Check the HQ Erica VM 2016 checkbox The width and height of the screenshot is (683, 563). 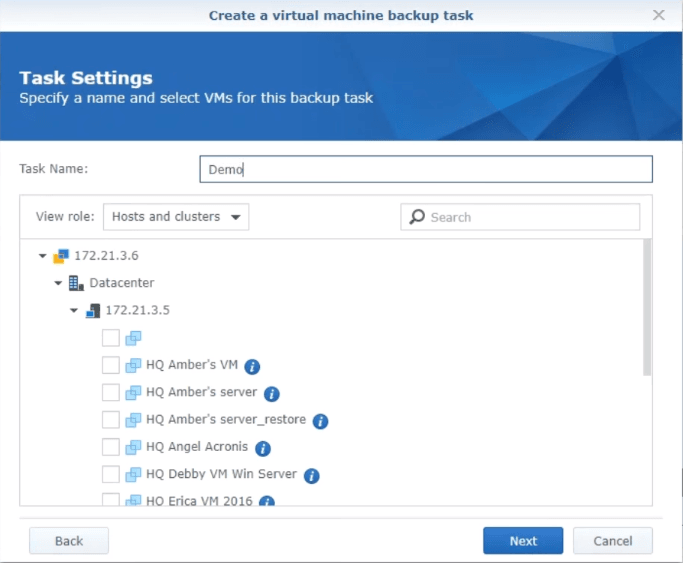pyautogui.click(x=111, y=499)
